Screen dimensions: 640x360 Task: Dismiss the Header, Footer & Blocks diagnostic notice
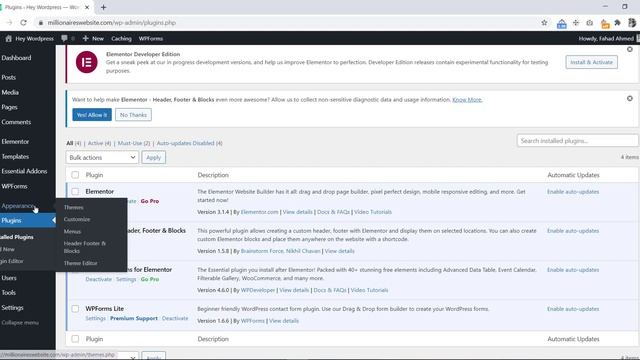[x=630, y=98]
